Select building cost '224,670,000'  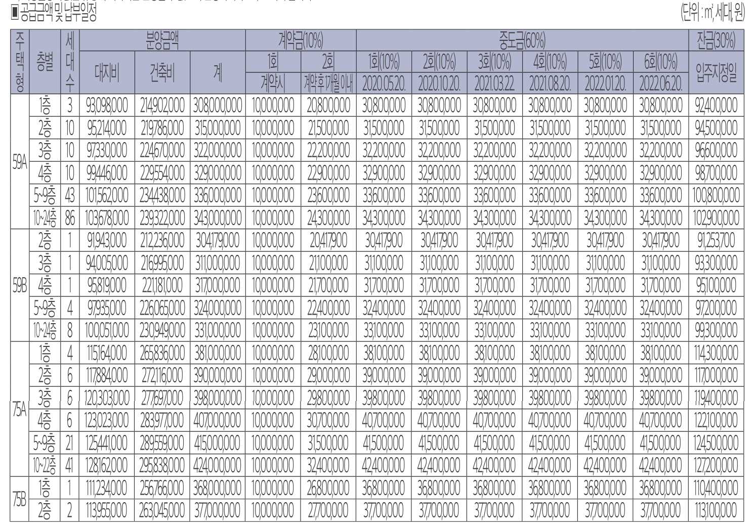click(x=162, y=150)
